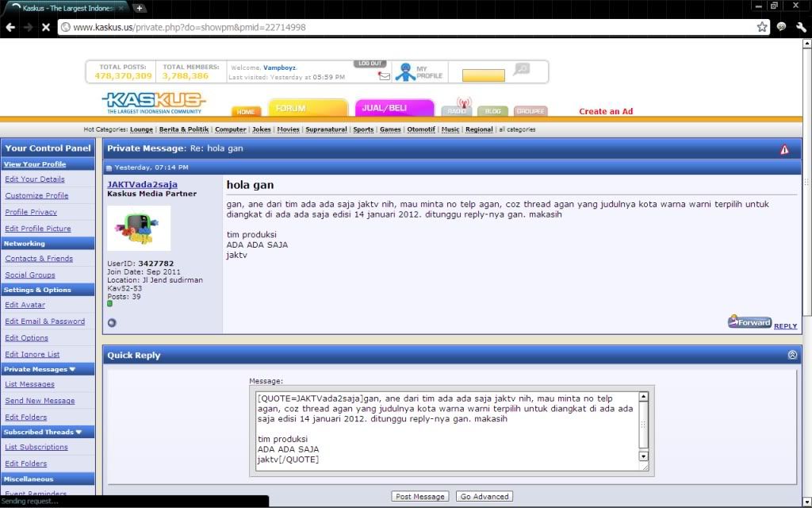Open Edit Email & Password
Image resolution: width=812 pixels, height=508 pixels.
click(x=45, y=321)
